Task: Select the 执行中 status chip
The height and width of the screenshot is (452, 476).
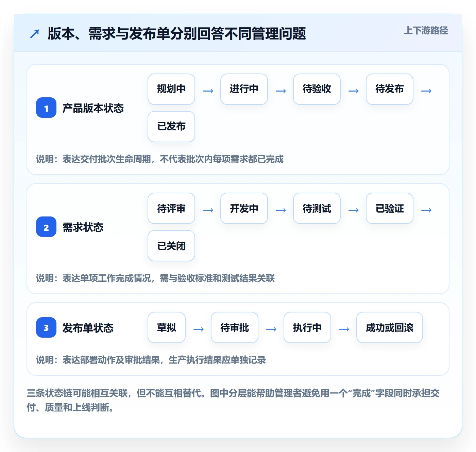Action: coord(307,327)
